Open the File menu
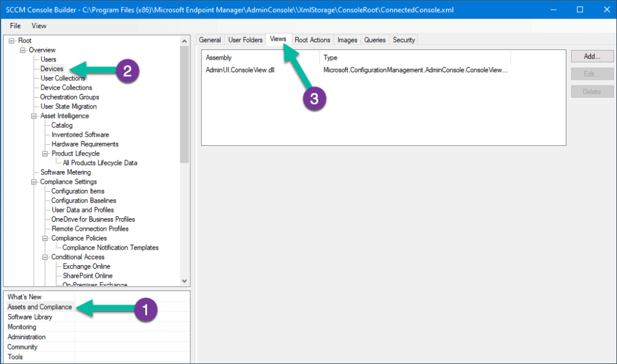 pos(15,26)
